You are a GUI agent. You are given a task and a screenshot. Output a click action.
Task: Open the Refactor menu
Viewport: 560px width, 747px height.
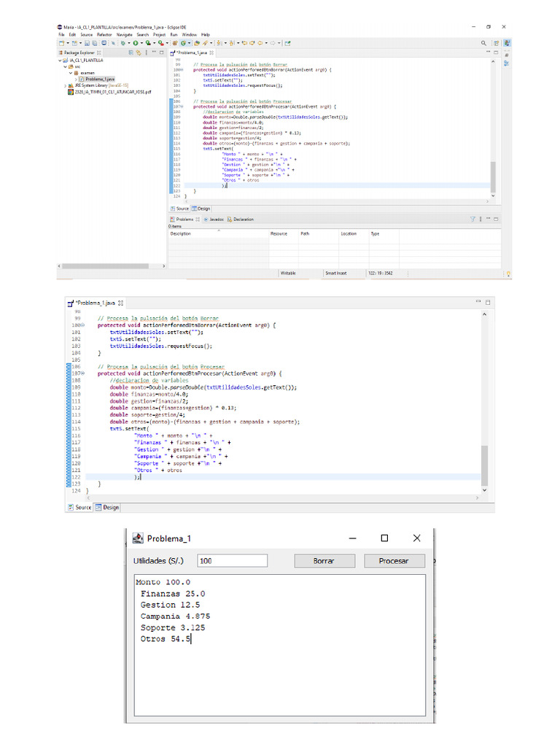tap(104, 34)
